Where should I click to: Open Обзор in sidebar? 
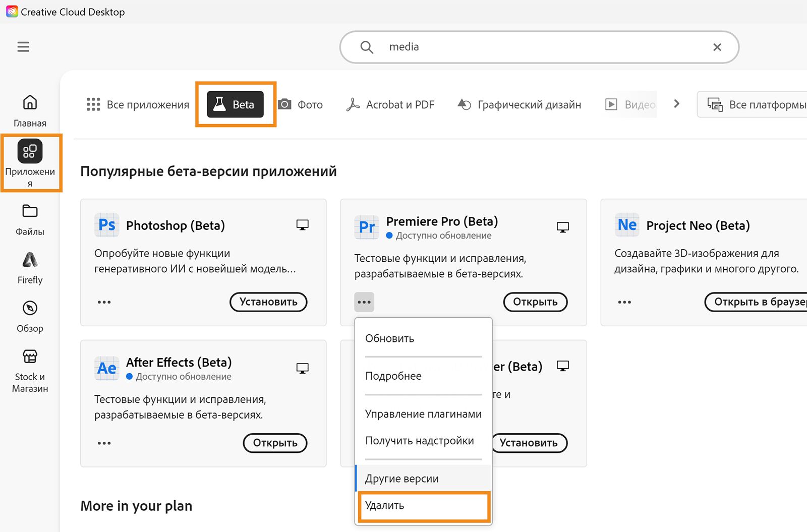pos(30,316)
